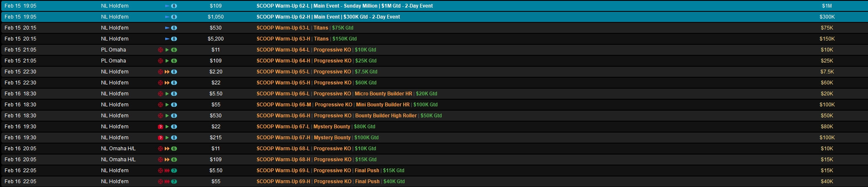Click the knockout target icon on Warm-Up 64-L row
This screenshot has height=187, width=868.
(x=160, y=50)
